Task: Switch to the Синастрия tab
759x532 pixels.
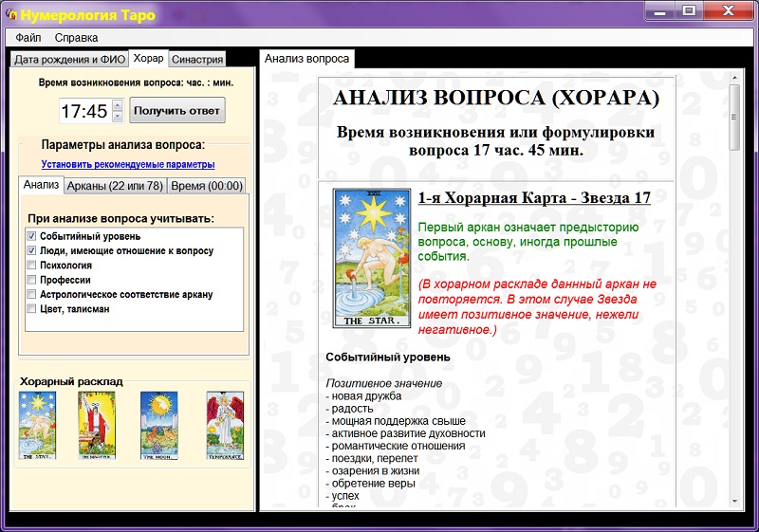Action: coord(197,60)
